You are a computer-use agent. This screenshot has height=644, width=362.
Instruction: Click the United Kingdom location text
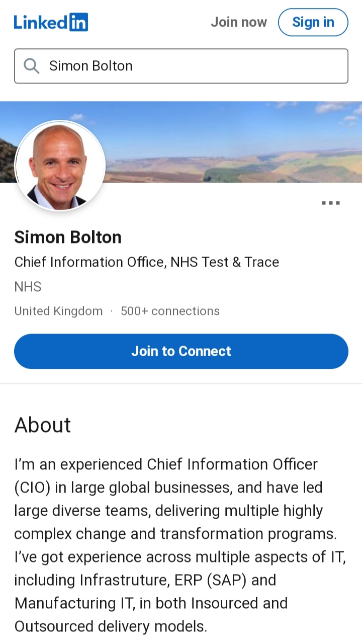click(x=58, y=311)
